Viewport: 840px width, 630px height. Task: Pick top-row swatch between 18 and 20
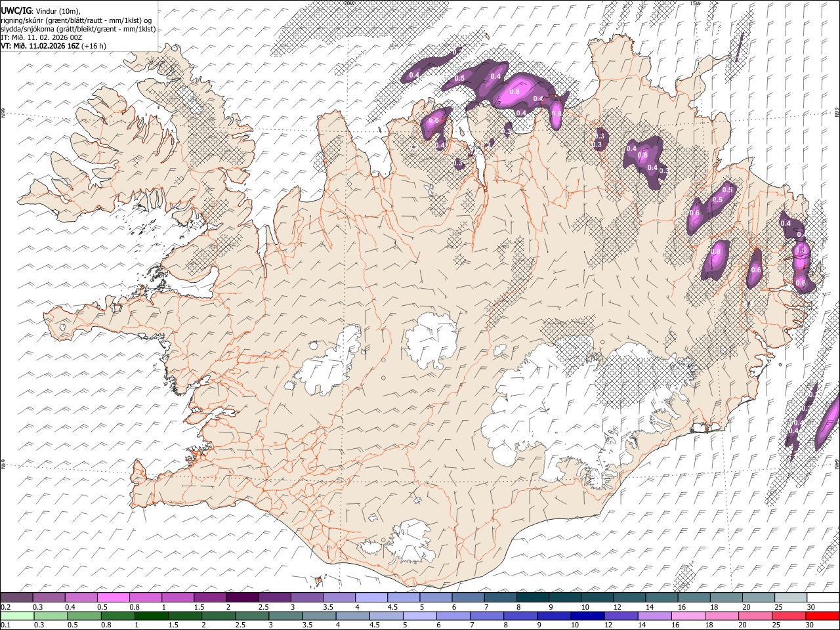[726, 597]
